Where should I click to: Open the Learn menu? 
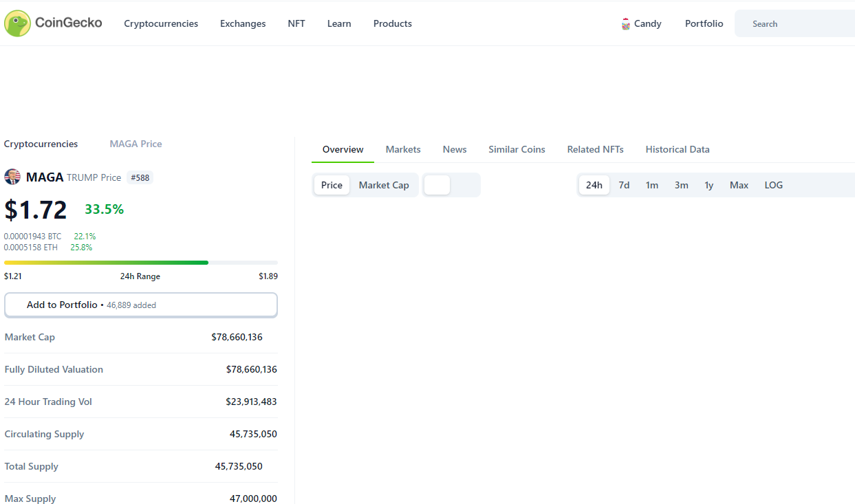pyautogui.click(x=339, y=23)
